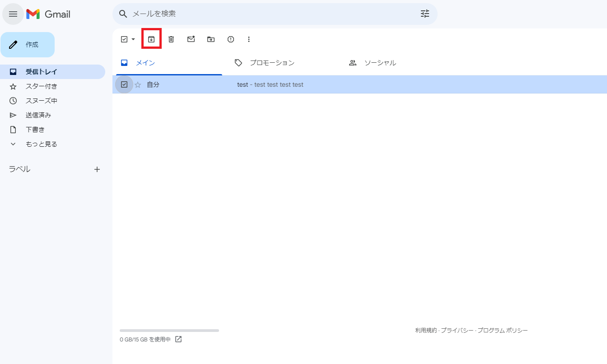Toggle the select-all checkbox in toolbar
This screenshot has width=607, height=364.
point(124,39)
